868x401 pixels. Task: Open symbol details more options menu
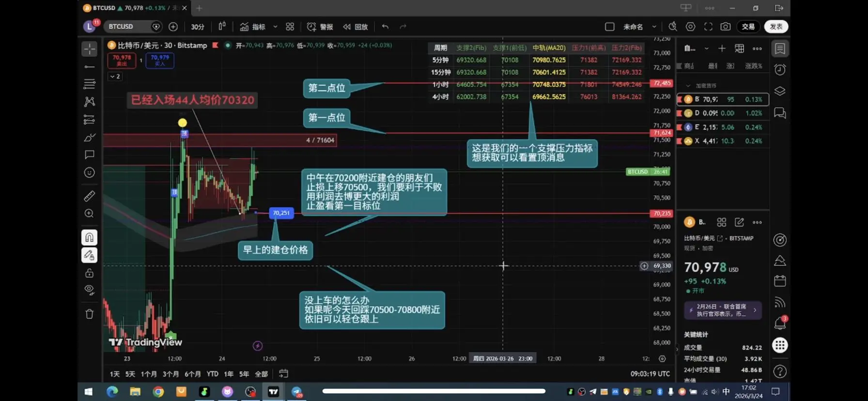point(757,222)
